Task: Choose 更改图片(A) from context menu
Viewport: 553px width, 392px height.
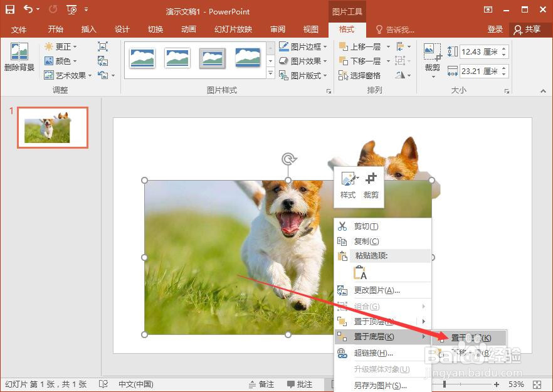Action: [382, 290]
